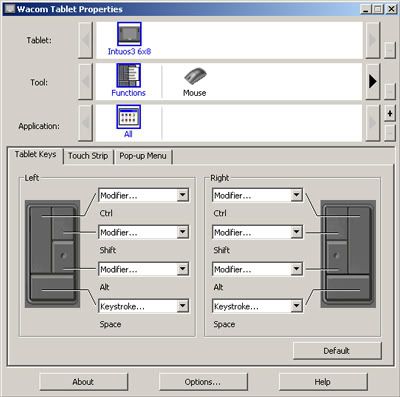400x397 pixels.
Task: Open the Pop-up Menu tab
Action: [143, 156]
